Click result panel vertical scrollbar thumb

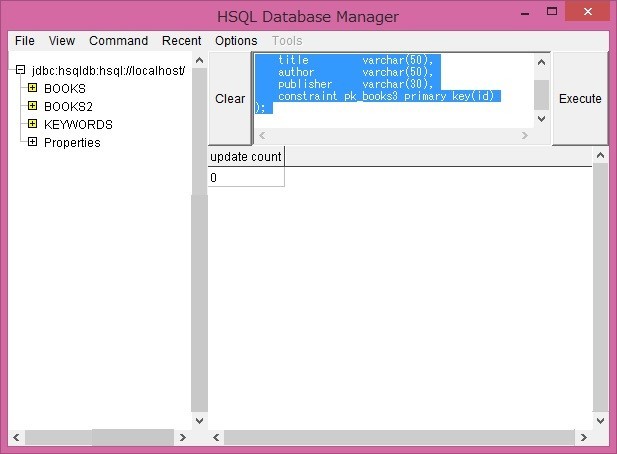[600, 287]
